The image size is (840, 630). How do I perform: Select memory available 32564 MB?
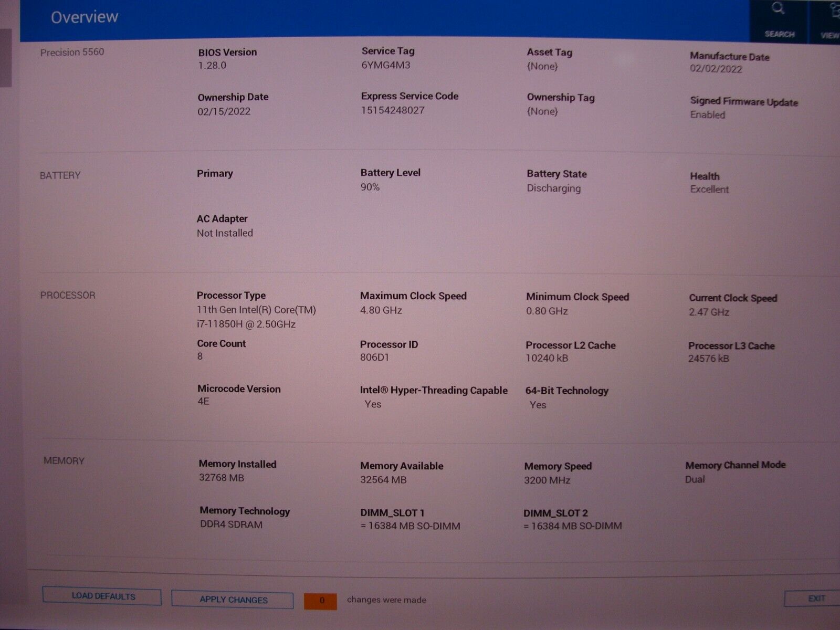click(383, 480)
